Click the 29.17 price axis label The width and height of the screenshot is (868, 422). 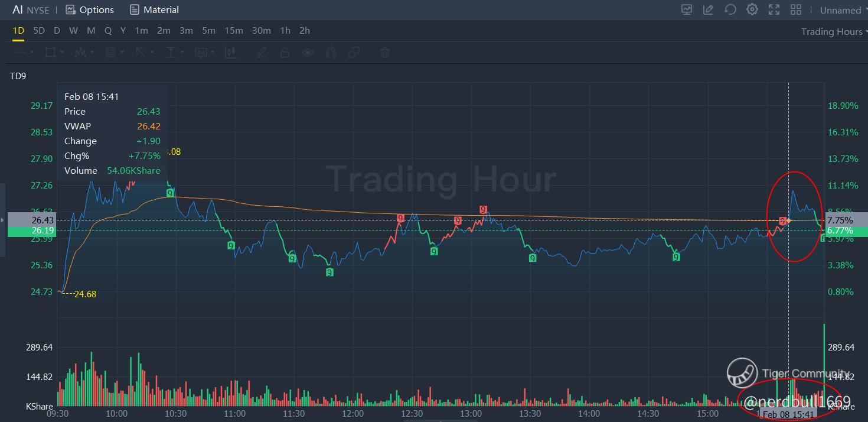coord(42,106)
